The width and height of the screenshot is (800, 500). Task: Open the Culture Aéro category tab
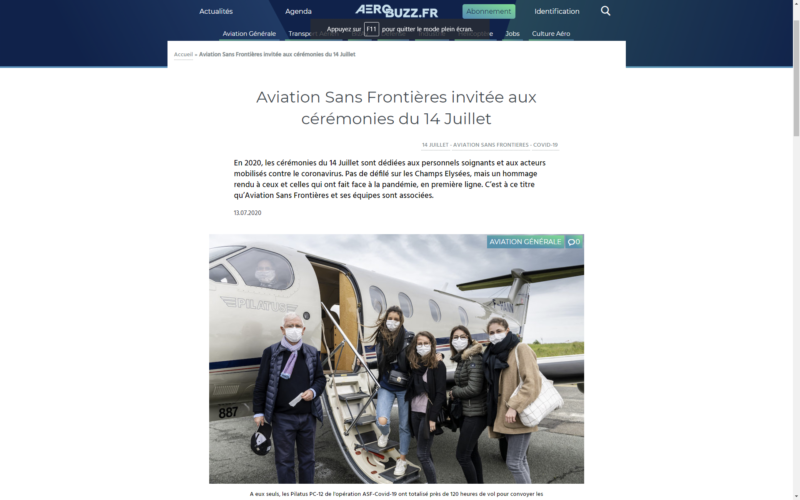551,34
